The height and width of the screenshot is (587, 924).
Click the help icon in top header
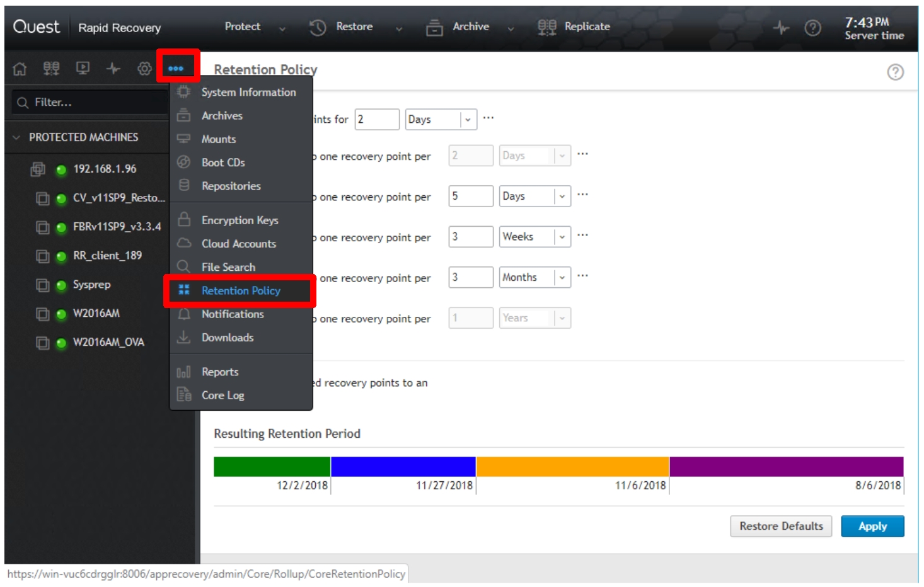tap(813, 28)
